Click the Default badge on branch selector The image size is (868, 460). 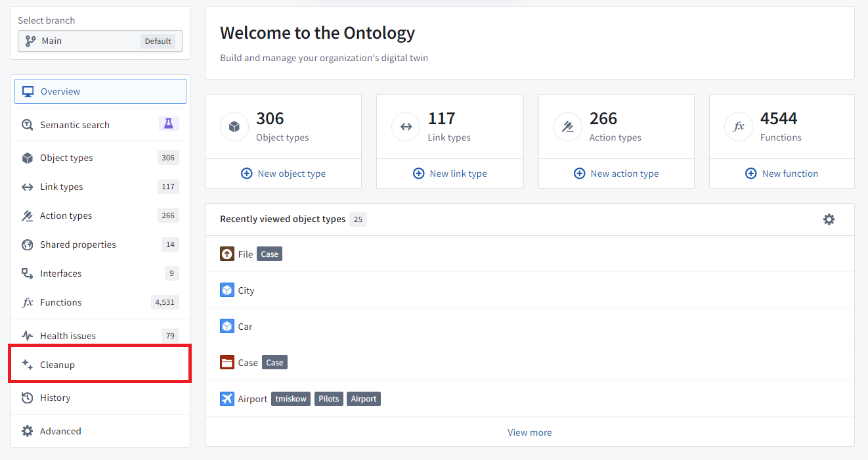pyautogui.click(x=158, y=41)
